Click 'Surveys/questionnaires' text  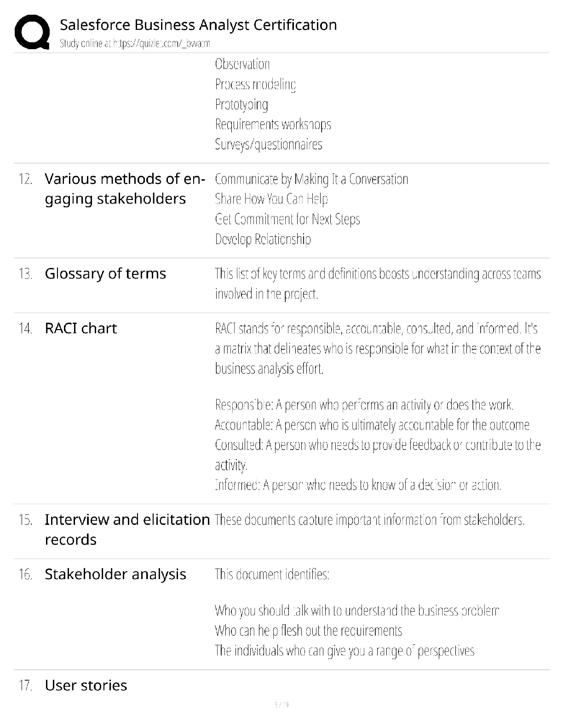269,144
